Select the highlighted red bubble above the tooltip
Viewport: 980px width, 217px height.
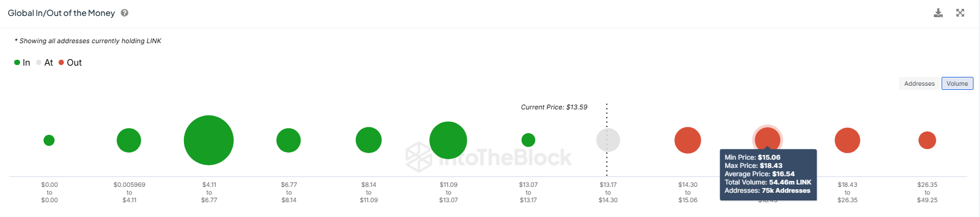coord(767,139)
